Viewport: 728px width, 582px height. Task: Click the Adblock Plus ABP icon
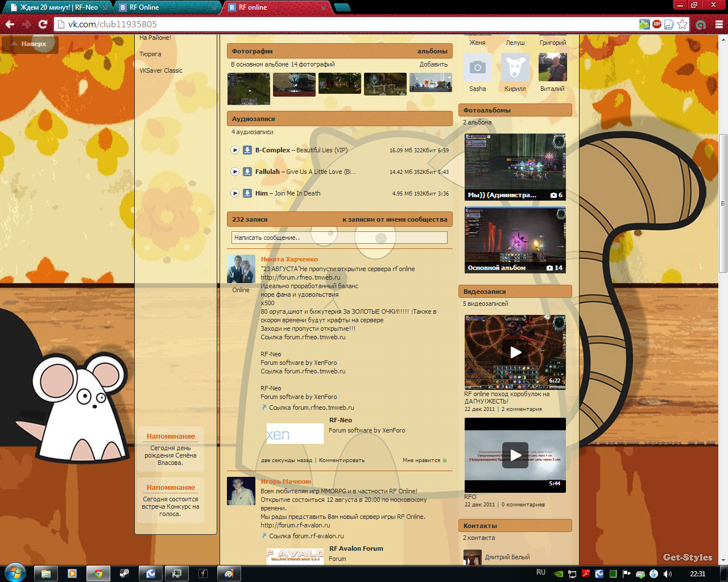click(657, 24)
